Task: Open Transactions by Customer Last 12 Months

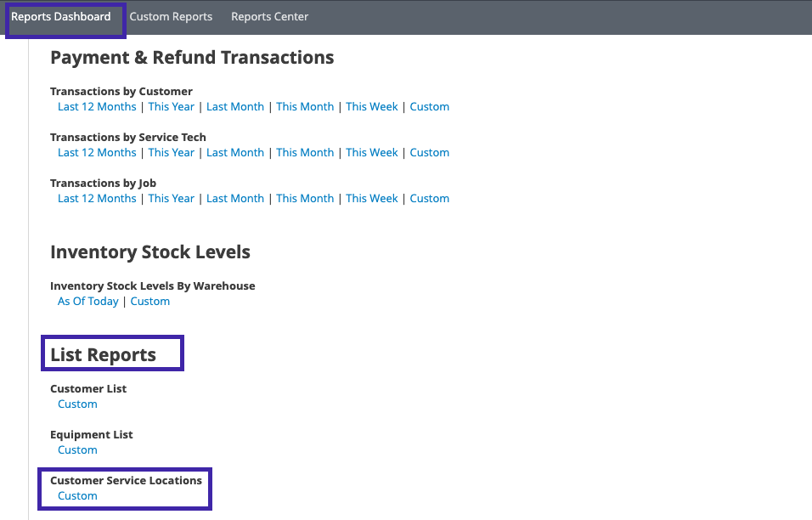Action: coord(97,107)
